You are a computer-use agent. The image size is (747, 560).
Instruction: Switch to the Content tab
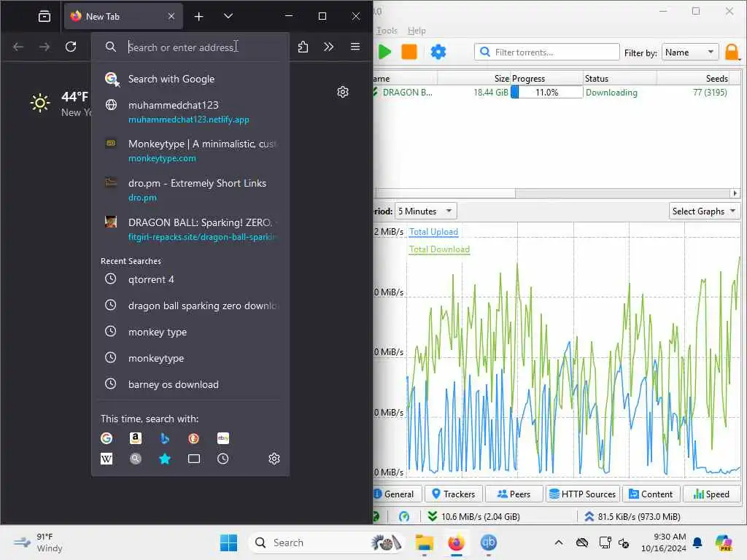(x=651, y=494)
